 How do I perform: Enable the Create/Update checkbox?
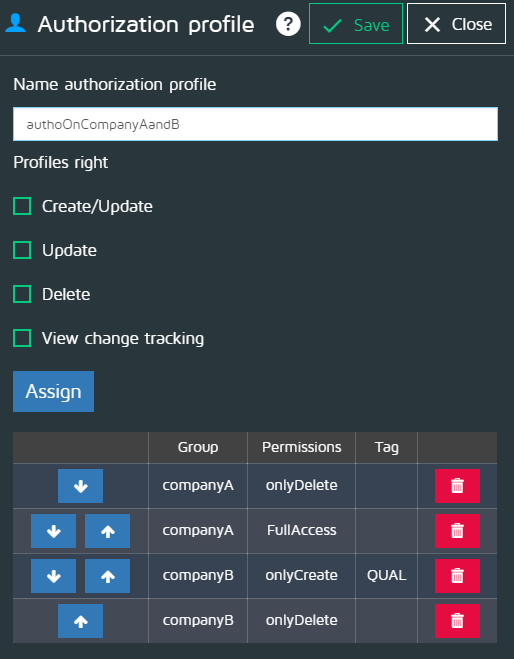pyautogui.click(x=22, y=206)
